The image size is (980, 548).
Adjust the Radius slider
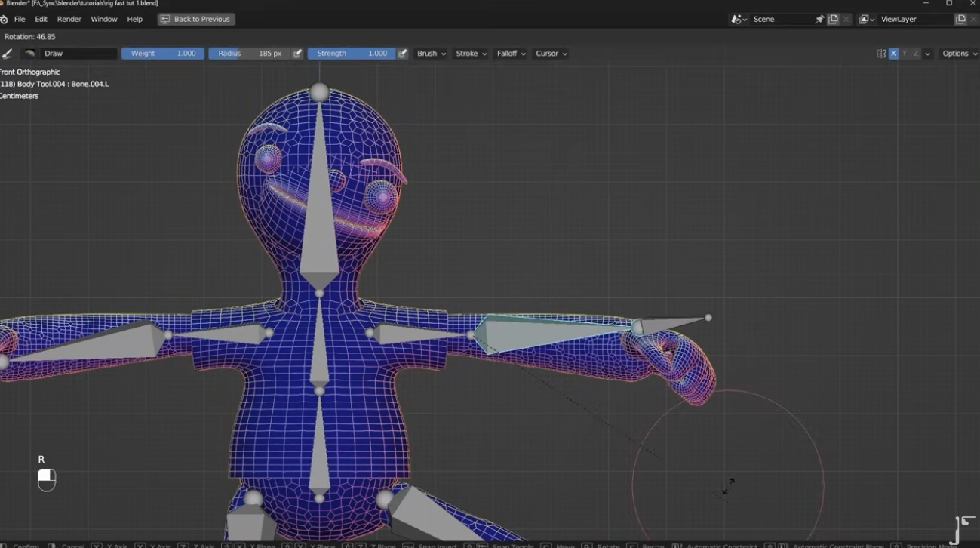pos(250,54)
